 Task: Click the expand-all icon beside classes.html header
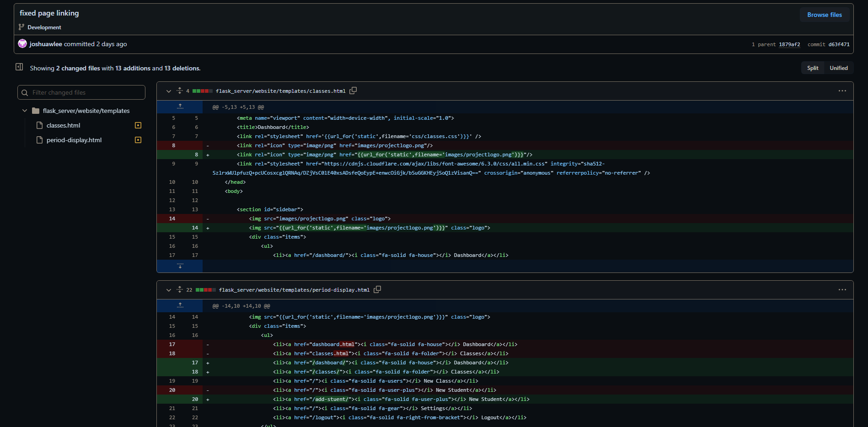click(180, 91)
